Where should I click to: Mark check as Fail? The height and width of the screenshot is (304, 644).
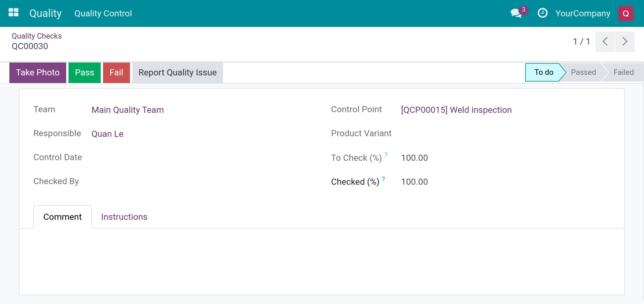116,72
